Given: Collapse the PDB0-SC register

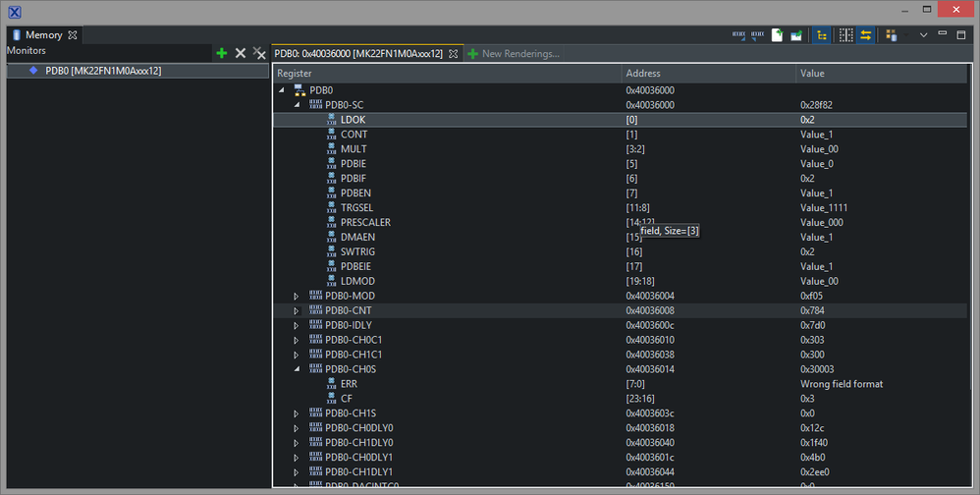Looking at the screenshot, I should point(297,105).
